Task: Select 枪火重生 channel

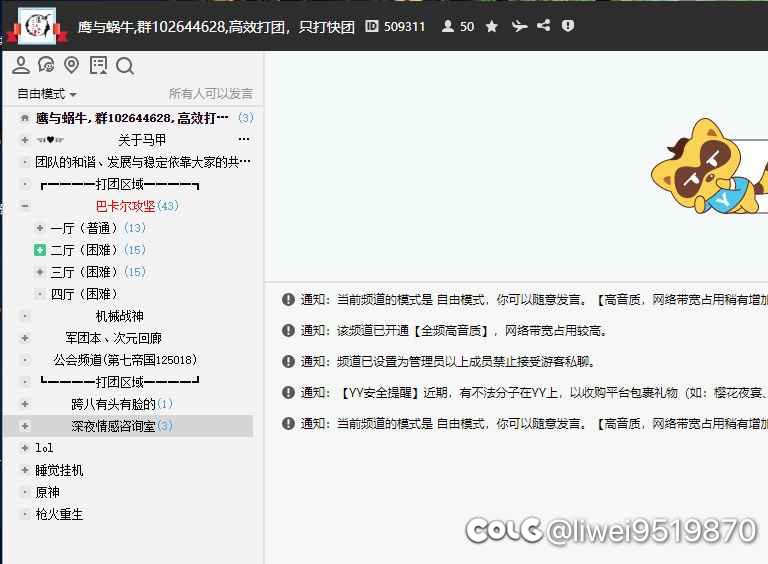Action: coord(59,514)
